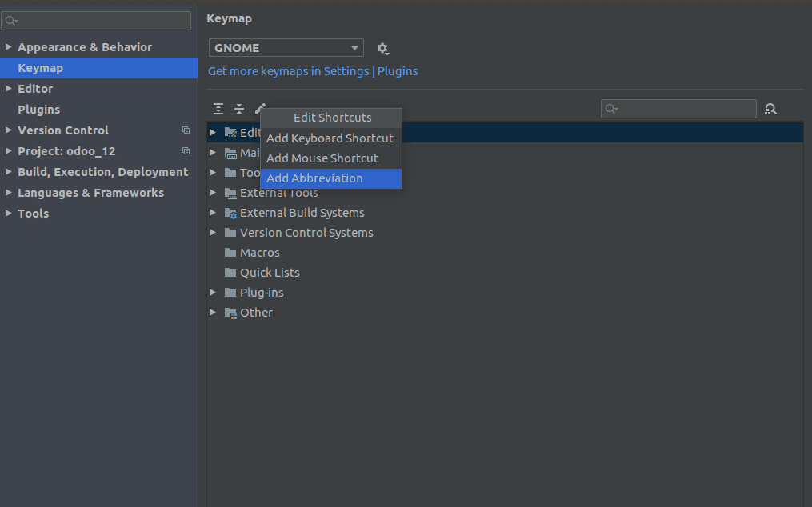Open the GNOME keymap dropdown
The width and height of the screenshot is (812, 507).
coord(286,48)
